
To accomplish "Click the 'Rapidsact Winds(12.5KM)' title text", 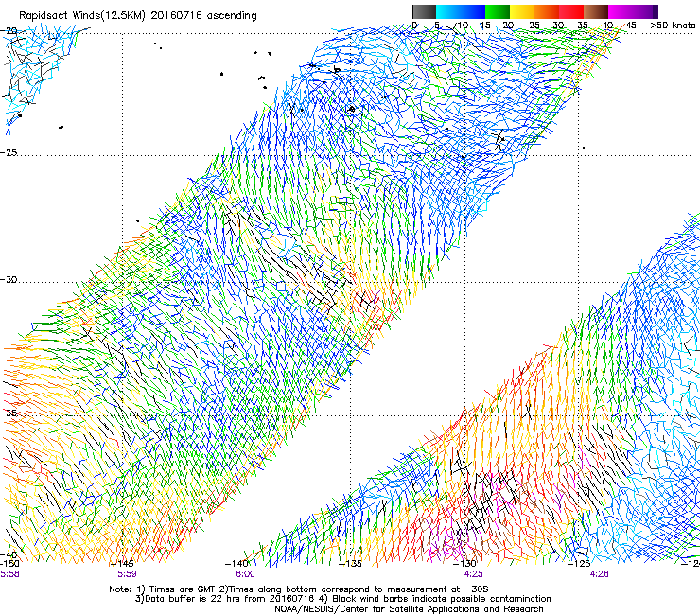I will tap(82, 16).
